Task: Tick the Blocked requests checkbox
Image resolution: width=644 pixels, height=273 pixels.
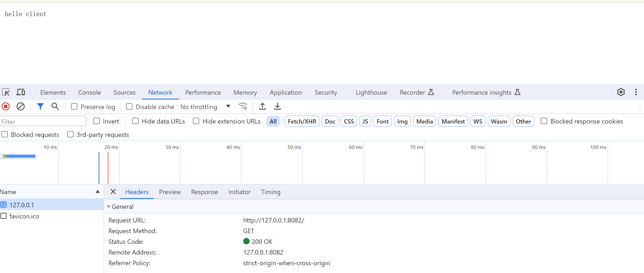Action: tap(5, 134)
